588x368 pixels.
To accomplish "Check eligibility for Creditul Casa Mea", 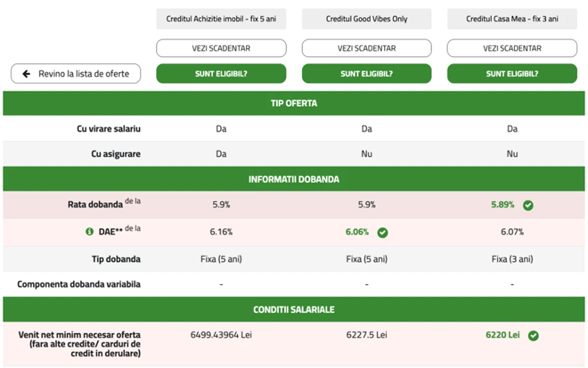I will click(512, 74).
